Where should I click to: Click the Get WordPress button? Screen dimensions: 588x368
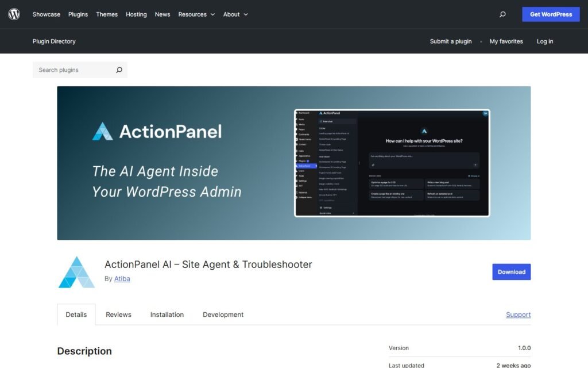[551, 14]
